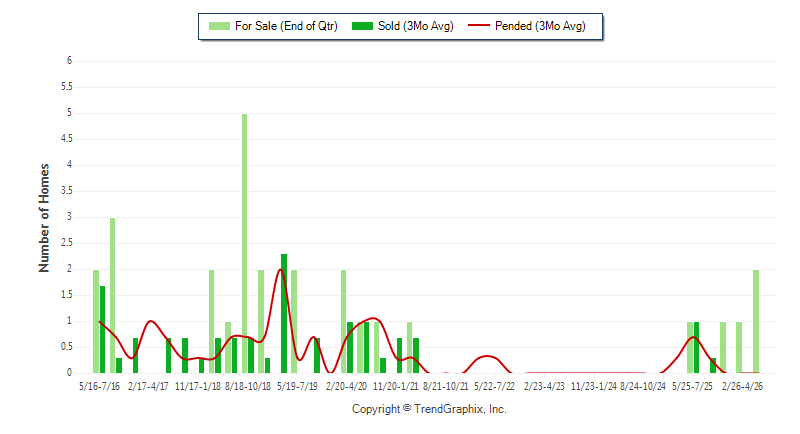
Task: Click the Number of Homes axis title
Action: click(x=44, y=218)
